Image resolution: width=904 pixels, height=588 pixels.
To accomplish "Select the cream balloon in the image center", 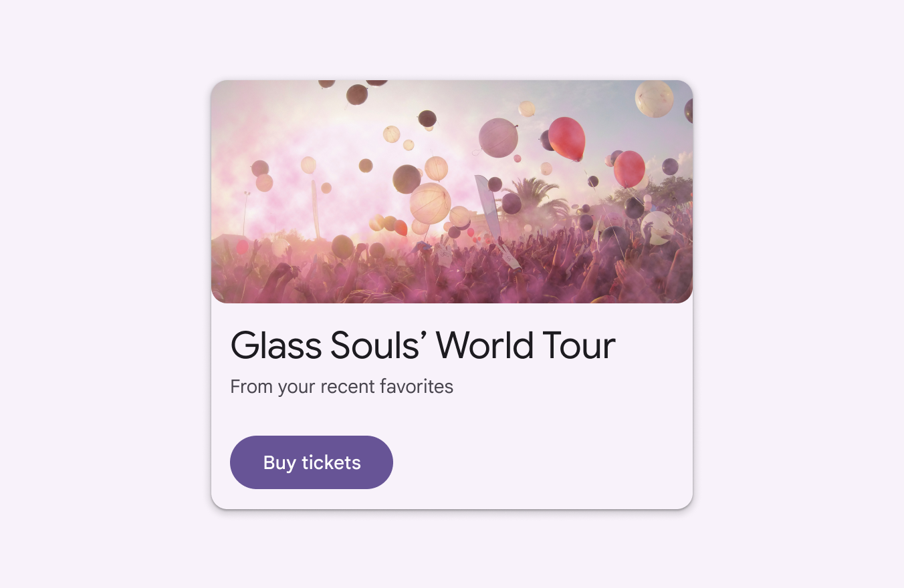I will point(430,203).
